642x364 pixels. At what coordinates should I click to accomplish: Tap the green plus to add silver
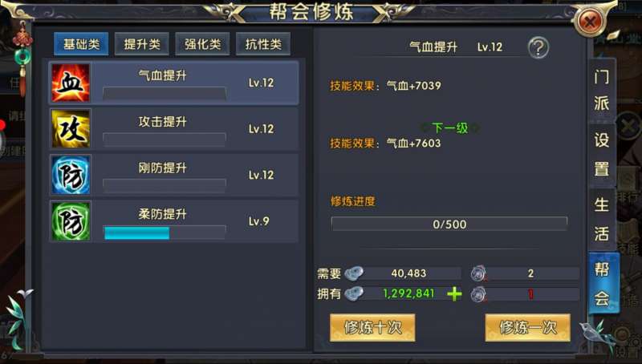(x=454, y=293)
